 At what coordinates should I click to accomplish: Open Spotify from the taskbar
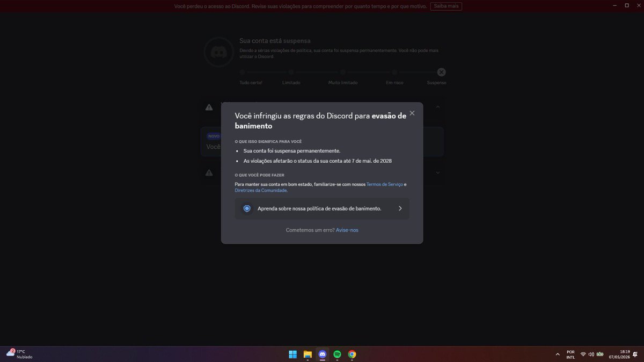click(337, 354)
